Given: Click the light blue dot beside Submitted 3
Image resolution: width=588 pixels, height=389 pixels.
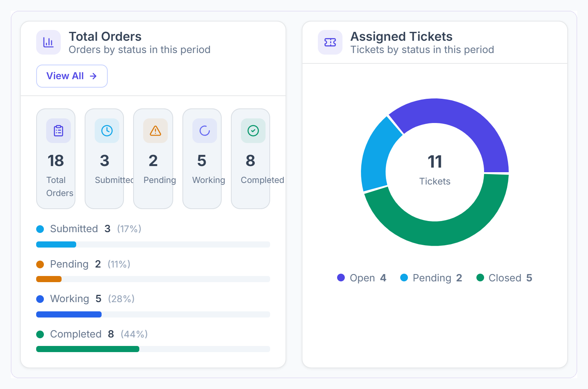Looking at the screenshot, I should pyautogui.click(x=40, y=229).
